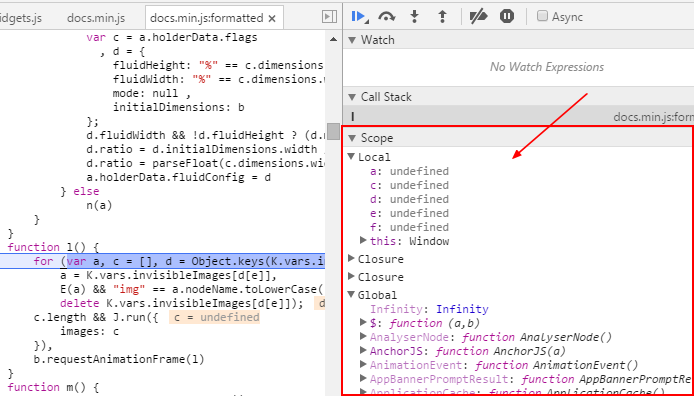
Task: Expand the AnalyserNode entry
Action: coord(363,337)
